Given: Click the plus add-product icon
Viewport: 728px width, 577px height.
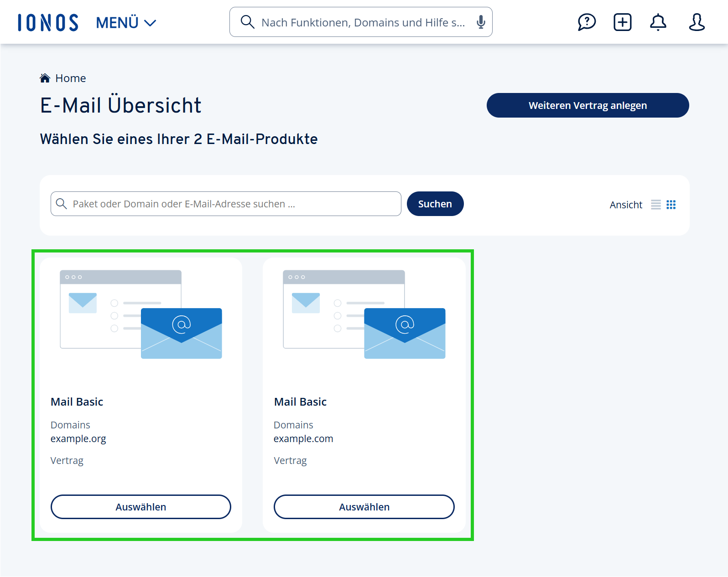Looking at the screenshot, I should coord(623,22).
